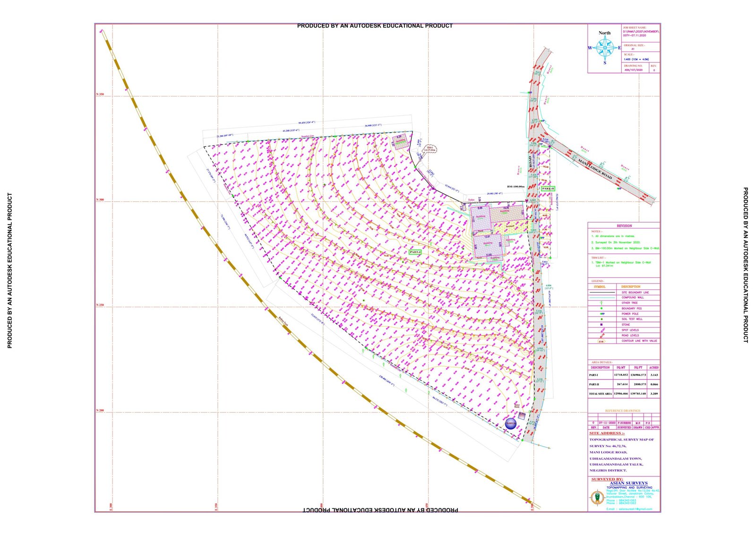Select the PART-II label near the road
This screenshot has height=535, width=756.
coord(548,189)
